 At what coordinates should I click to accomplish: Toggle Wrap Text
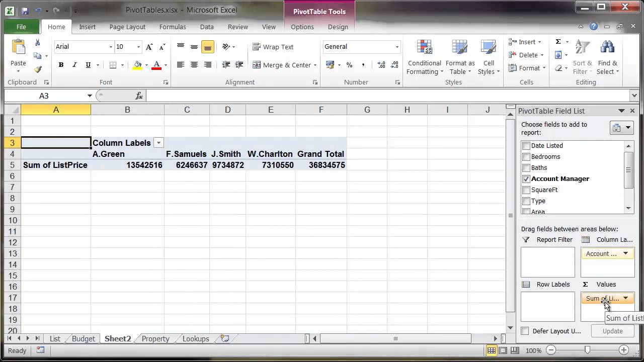(273, 47)
